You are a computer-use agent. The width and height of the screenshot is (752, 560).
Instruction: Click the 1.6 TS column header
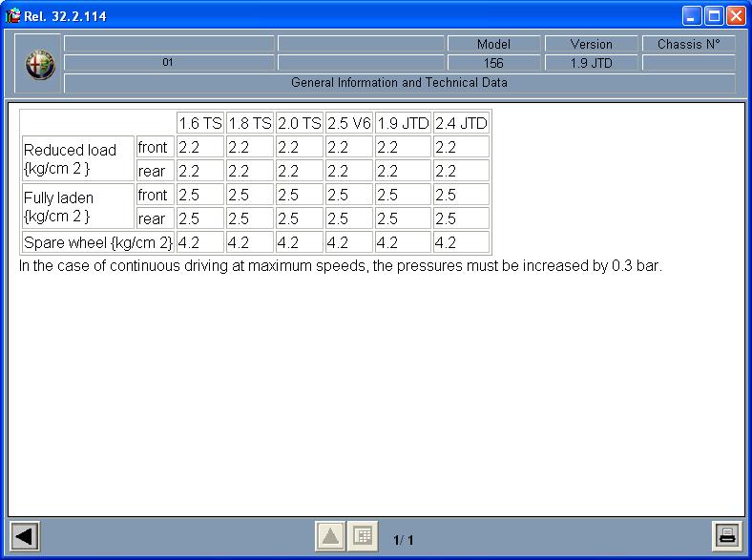click(199, 123)
